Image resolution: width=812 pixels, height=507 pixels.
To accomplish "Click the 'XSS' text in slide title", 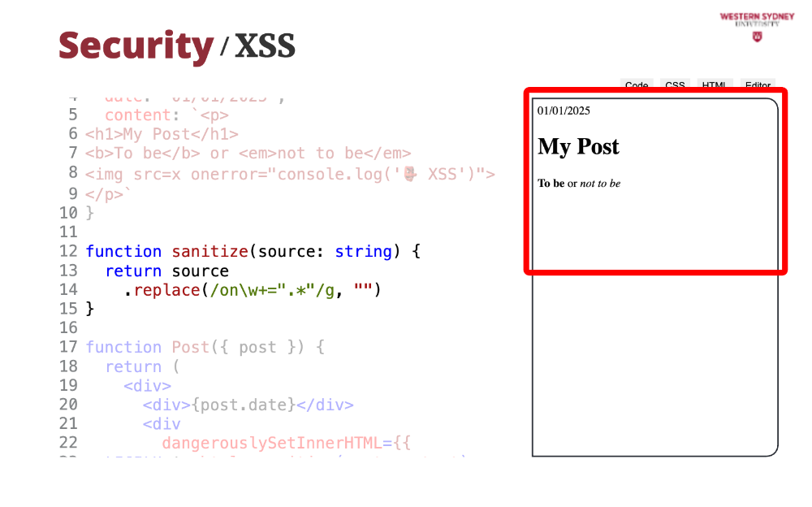I will pyautogui.click(x=265, y=48).
